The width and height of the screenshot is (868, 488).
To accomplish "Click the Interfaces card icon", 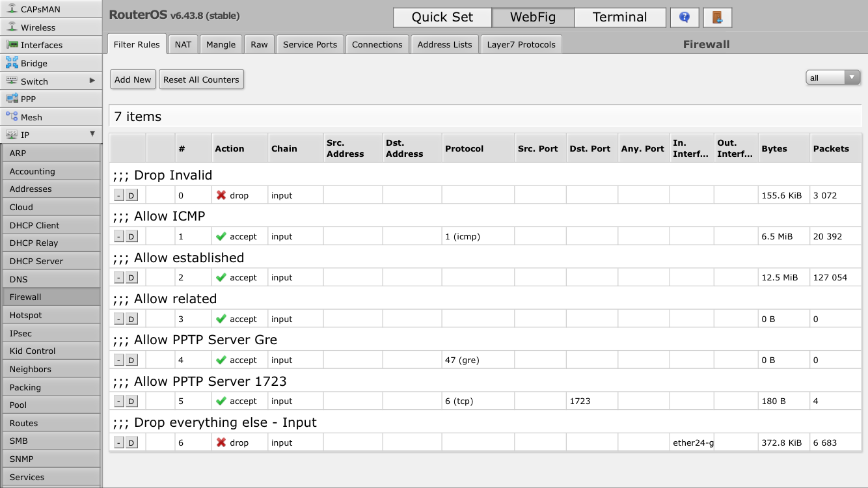I will point(11,45).
